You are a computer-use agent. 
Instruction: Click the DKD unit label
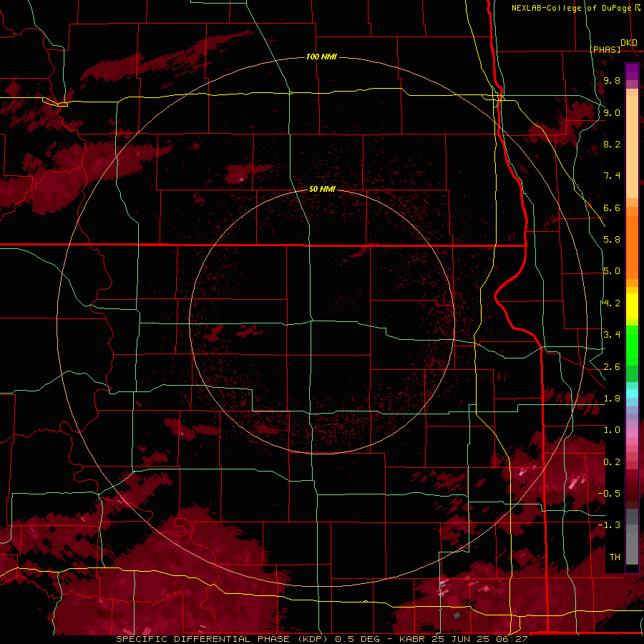pos(629,43)
